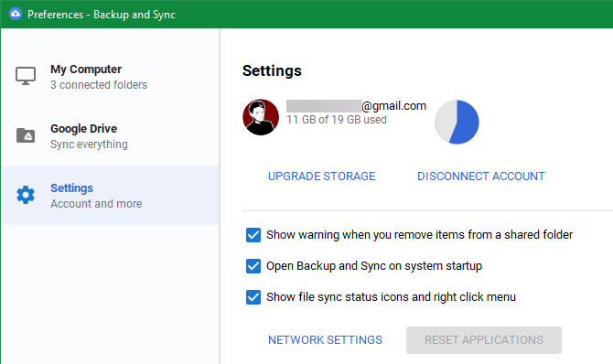Open the My Computer section

(x=110, y=77)
